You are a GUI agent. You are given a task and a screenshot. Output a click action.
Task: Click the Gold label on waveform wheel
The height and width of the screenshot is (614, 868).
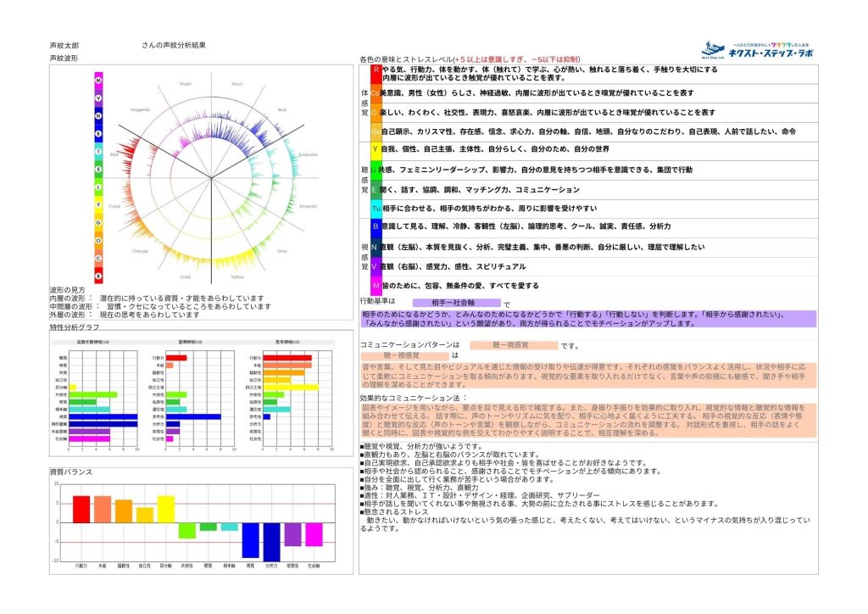185,276
